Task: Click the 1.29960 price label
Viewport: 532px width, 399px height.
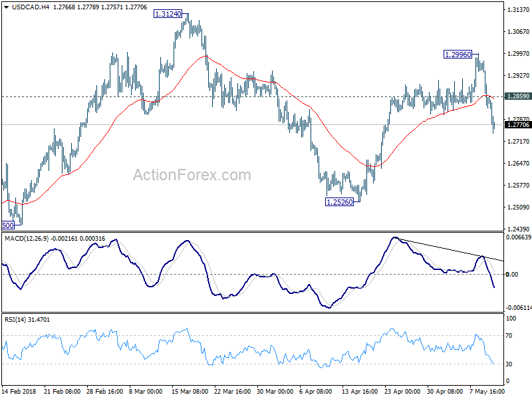Action: click(x=458, y=55)
